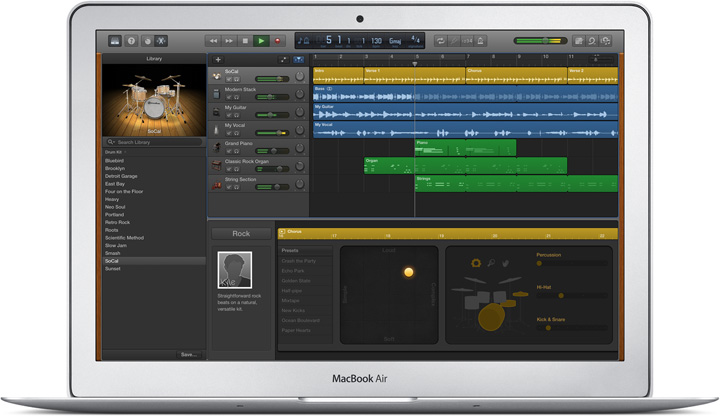Toggle headphone solo on My Guitar track
The image size is (721, 419).
tap(236, 117)
